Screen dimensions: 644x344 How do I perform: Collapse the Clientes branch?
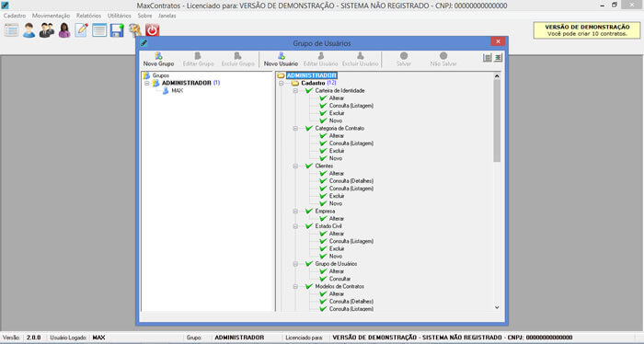[x=295, y=166]
